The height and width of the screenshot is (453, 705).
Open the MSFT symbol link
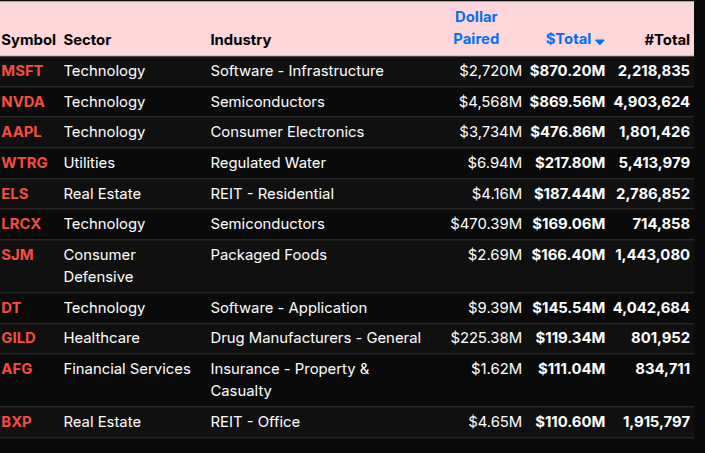21,71
